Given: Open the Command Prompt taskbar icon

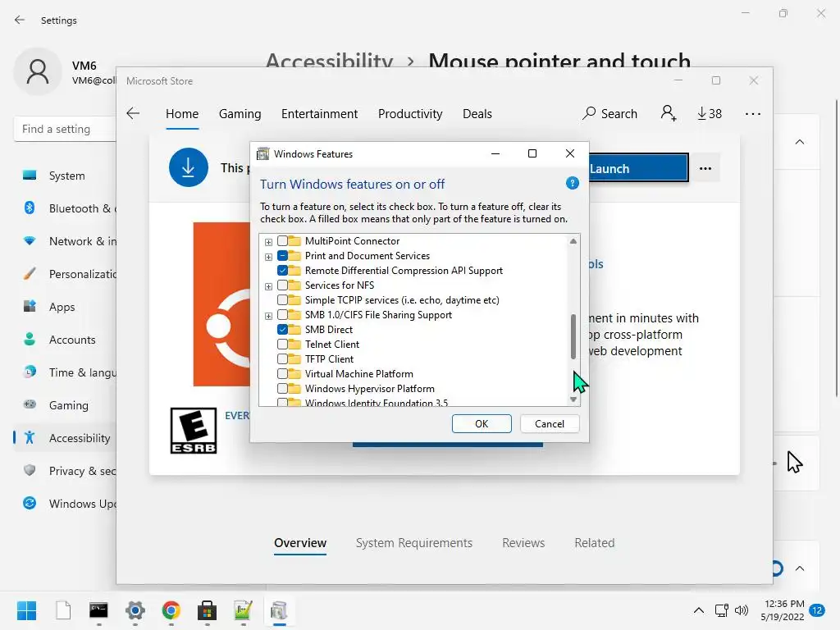Looking at the screenshot, I should coord(98,610).
